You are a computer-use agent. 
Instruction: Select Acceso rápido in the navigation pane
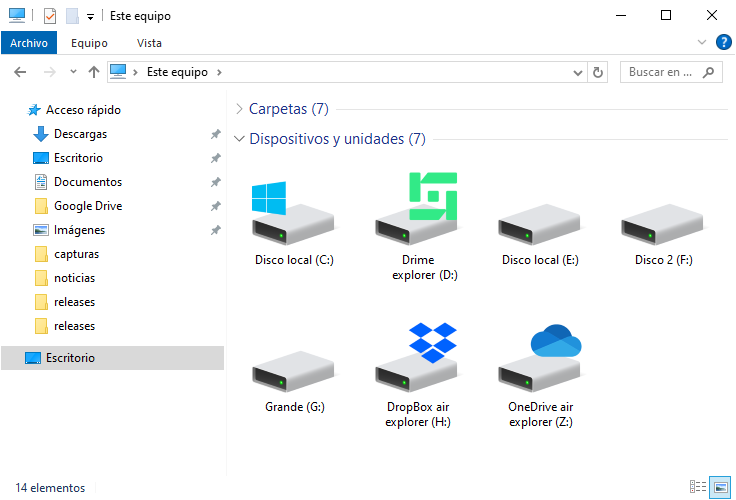(83, 110)
